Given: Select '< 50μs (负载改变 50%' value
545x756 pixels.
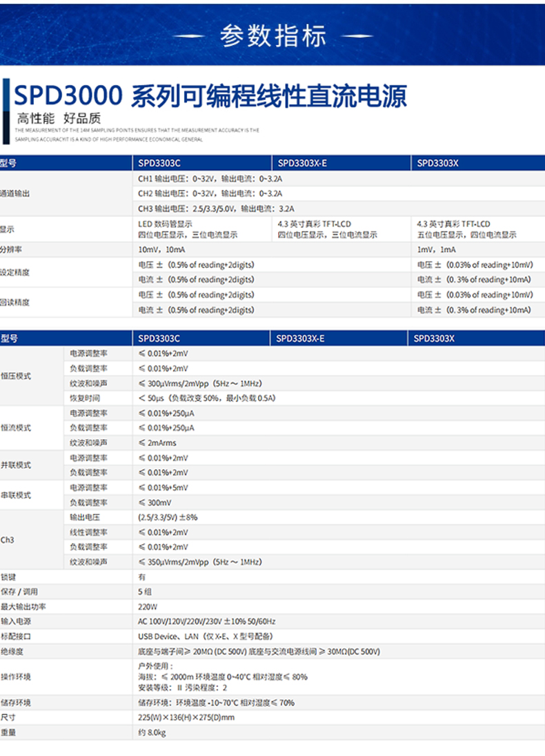Looking at the screenshot, I should pyautogui.click(x=207, y=398).
